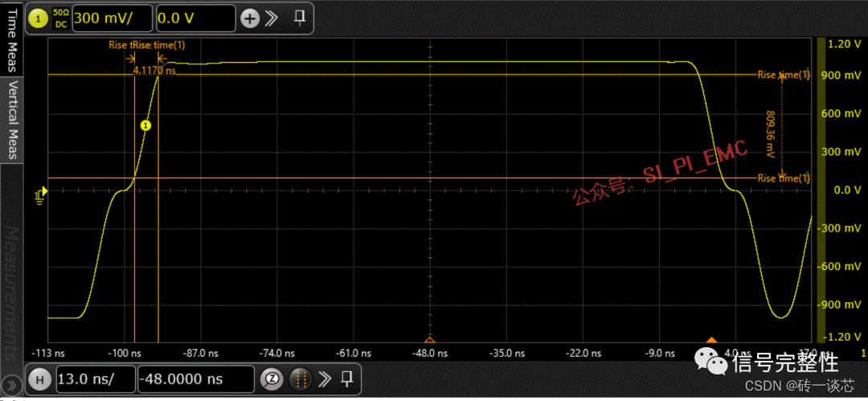This screenshot has width=868, height=401.
Task: Edit the 13.0 ns/ time scale field
Action: (x=96, y=379)
